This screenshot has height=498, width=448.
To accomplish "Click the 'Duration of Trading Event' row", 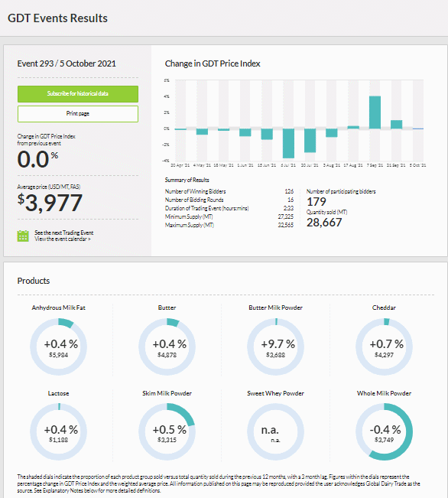I will [x=229, y=208].
